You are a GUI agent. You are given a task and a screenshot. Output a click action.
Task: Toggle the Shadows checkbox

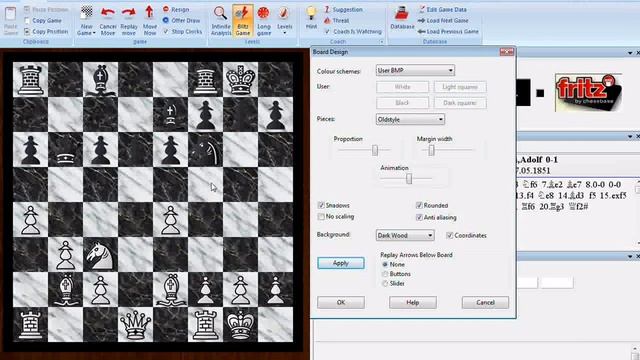(321, 205)
